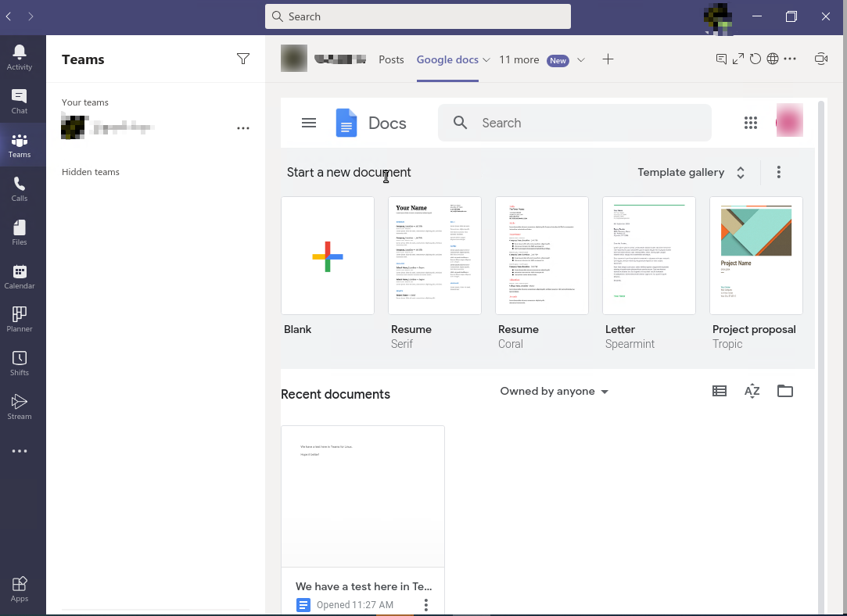Open the Calendar app
Viewport: 847px width, 616px height.
click(x=20, y=277)
